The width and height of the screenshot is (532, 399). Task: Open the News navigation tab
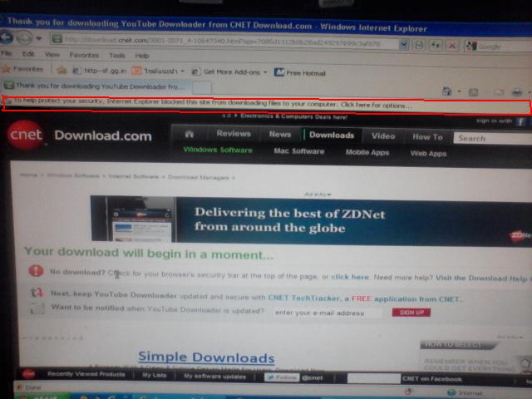280,135
